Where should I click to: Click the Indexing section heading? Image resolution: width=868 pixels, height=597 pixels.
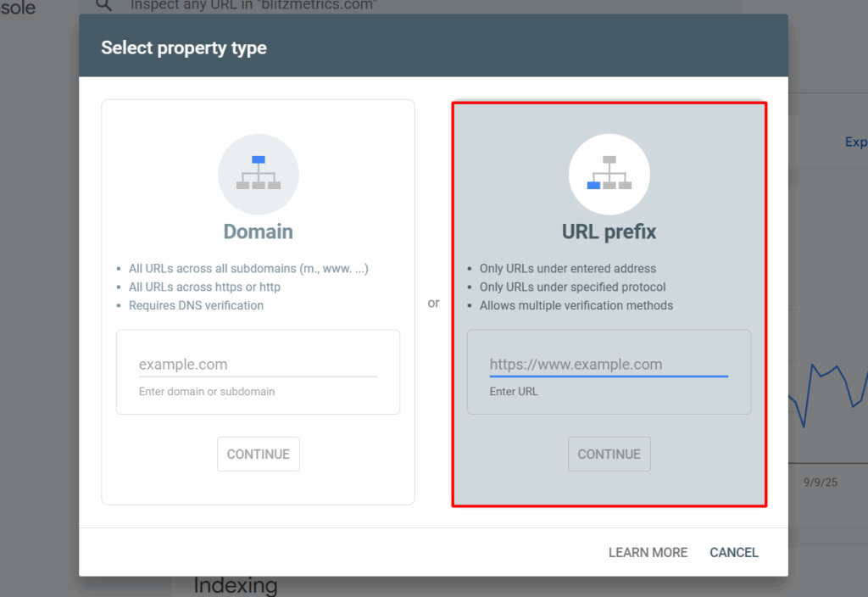(235, 583)
